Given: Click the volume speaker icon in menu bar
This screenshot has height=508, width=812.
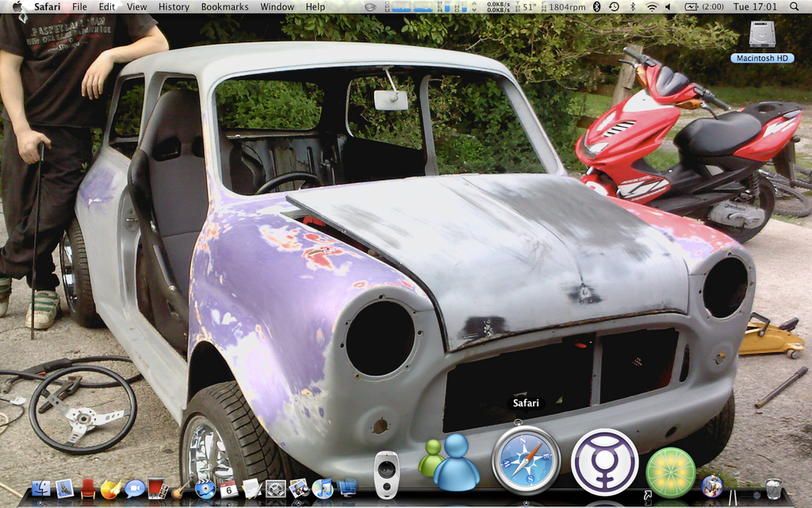Looking at the screenshot, I should [668, 6].
